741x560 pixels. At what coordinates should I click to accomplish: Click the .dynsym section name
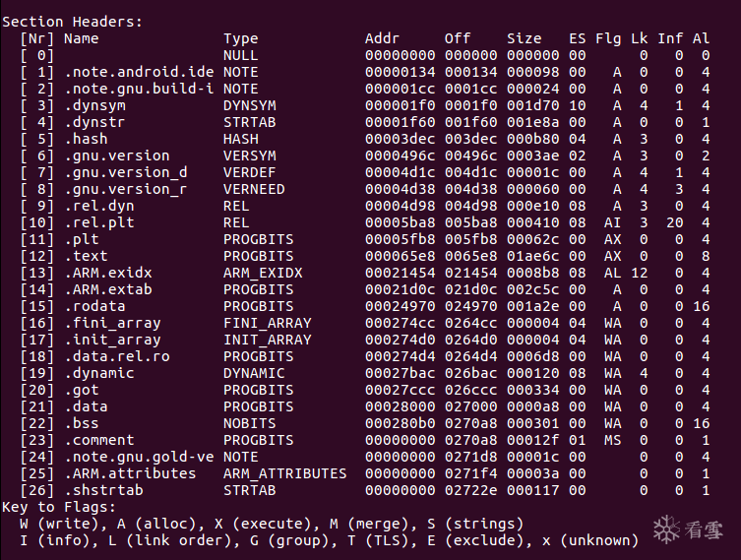coord(94,105)
